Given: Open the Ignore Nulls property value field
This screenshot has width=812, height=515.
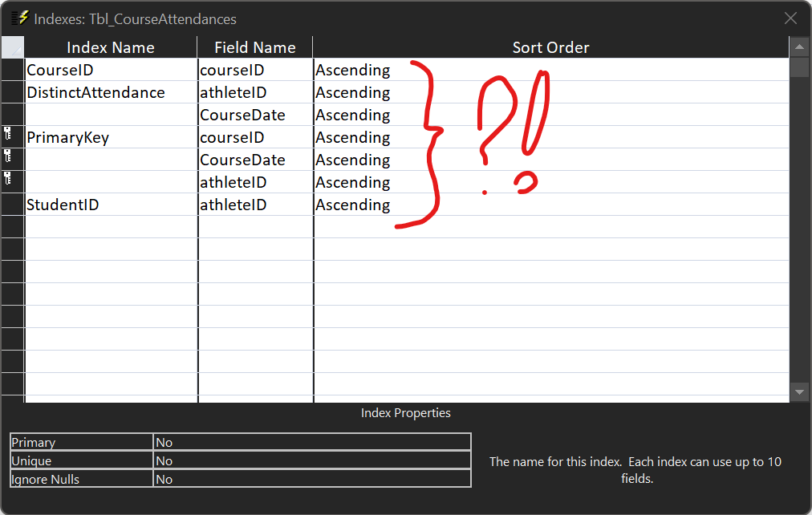Looking at the screenshot, I should click(x=311, y=479).
